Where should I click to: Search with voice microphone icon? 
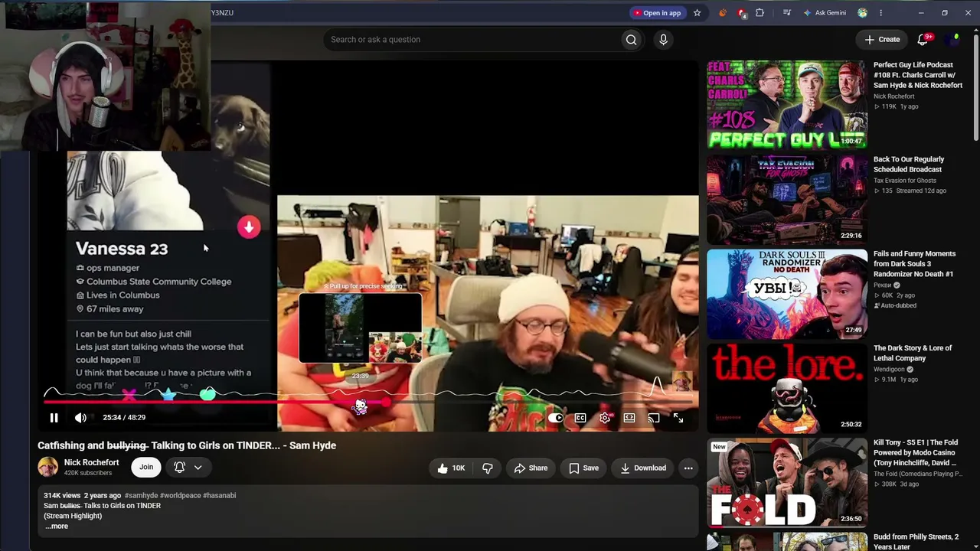tap(663, 40)
